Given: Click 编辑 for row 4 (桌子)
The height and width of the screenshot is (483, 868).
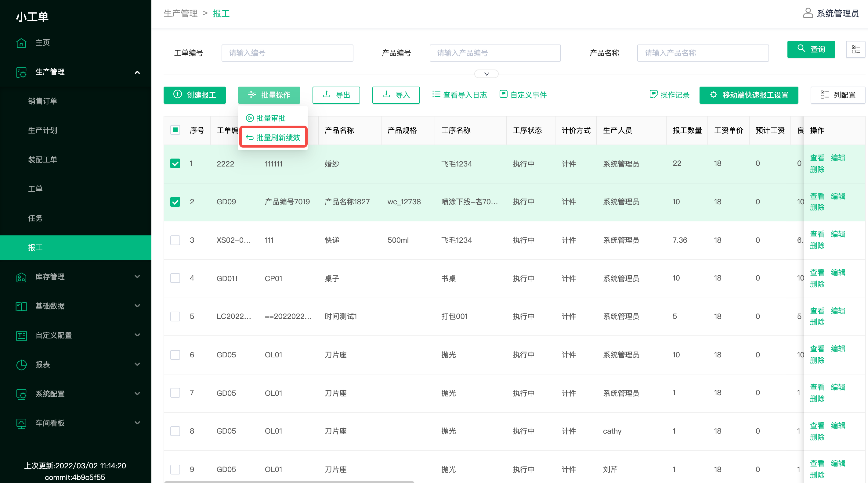Looking at the screenshot, I should (x=838, y=272).
